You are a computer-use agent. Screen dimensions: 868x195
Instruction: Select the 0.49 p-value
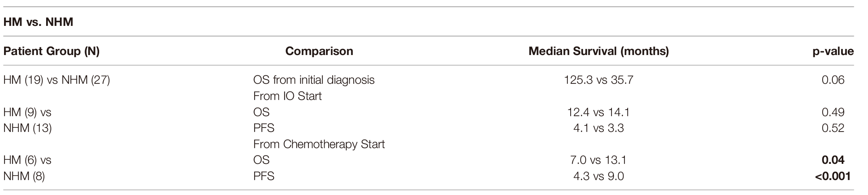tap(833, 112)
